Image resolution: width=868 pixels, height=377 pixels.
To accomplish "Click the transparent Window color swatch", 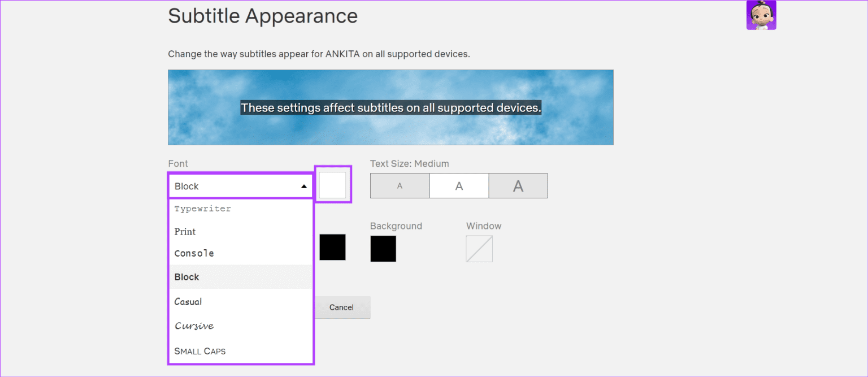I will tap(479, 249).
